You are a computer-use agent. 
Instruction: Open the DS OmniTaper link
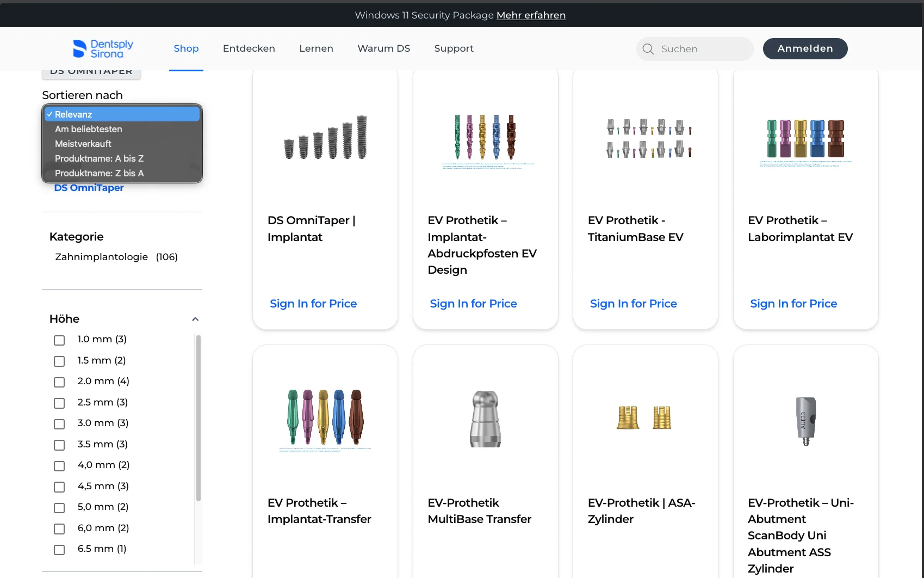tap(89, 188)
